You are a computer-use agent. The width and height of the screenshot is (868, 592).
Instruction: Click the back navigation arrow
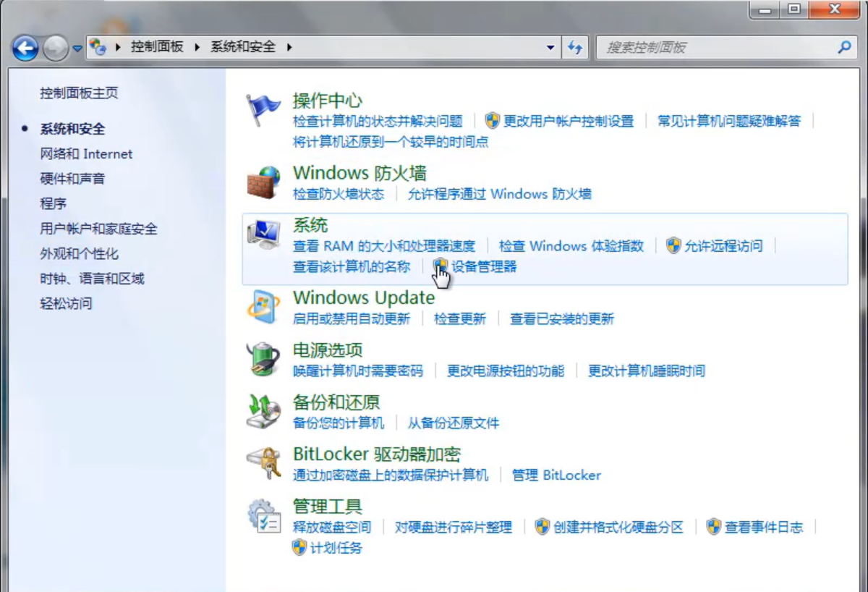pyautogui.click(x=25, y=48)
